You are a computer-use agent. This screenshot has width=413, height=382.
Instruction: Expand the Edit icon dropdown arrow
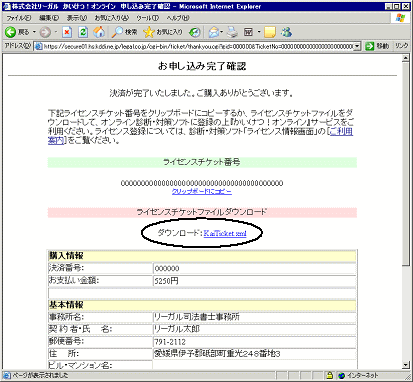[259, 32]
